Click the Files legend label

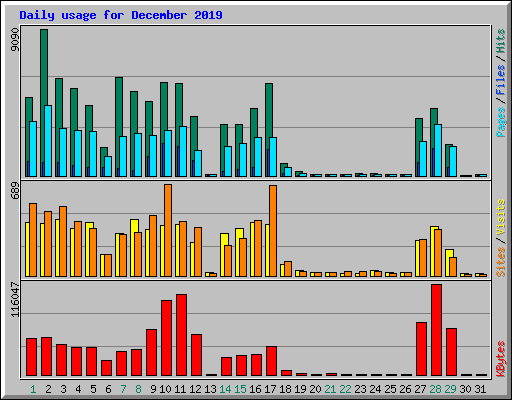coord(500,80)
